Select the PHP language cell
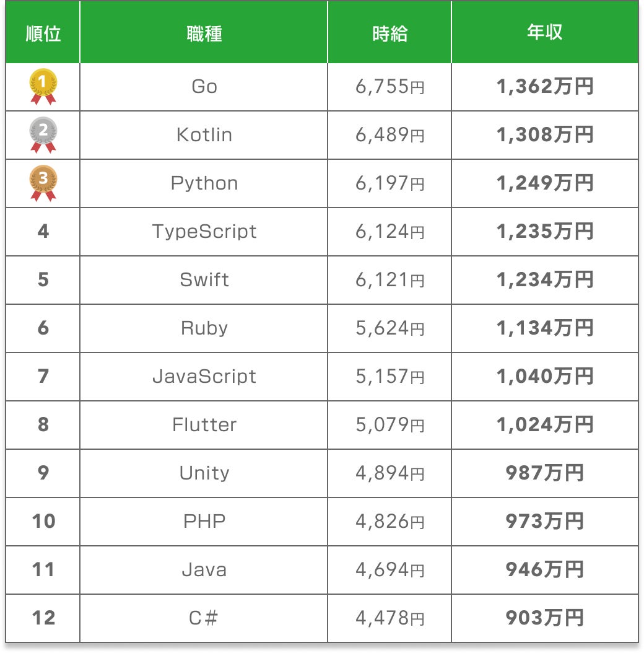This screenshot has height=653, width=644. tap(204, 522)
